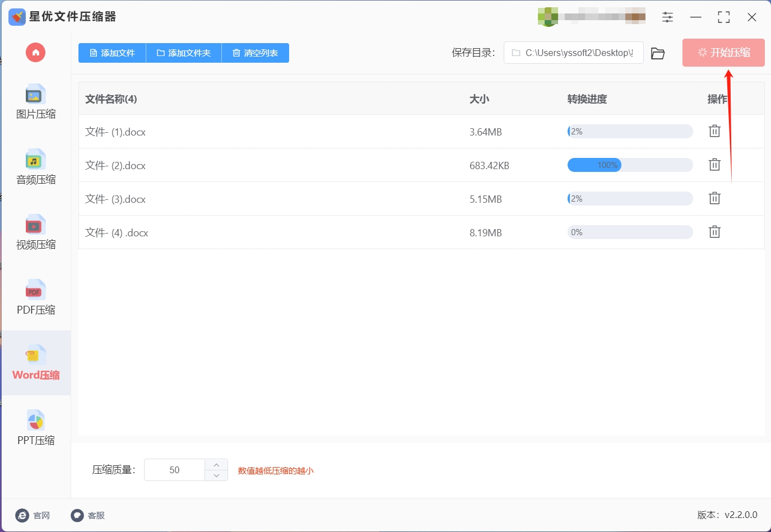
Task: Click the 压缩质量 label
Action: (114, 470)
